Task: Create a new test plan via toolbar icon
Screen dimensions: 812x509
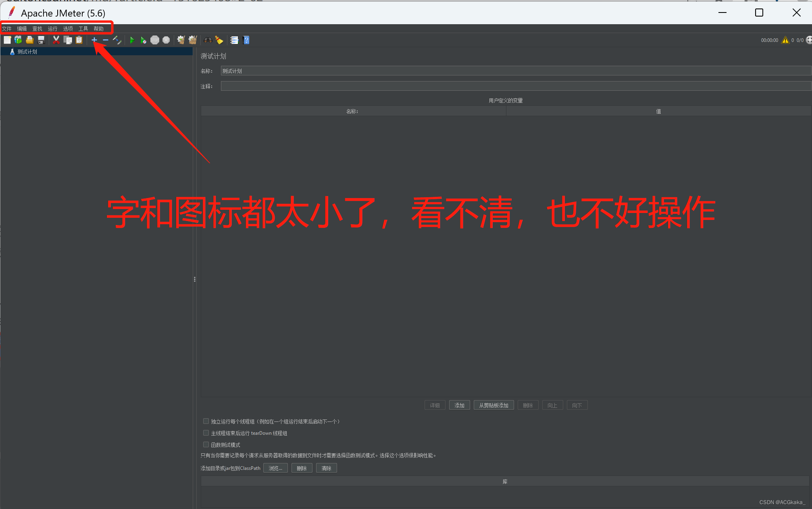Action: [7, 40]
